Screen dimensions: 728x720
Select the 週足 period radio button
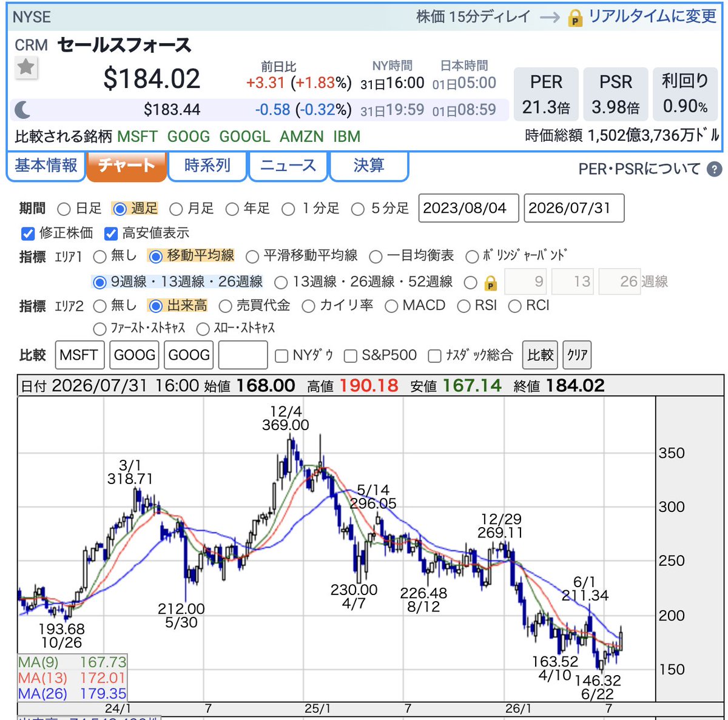[x=120, y=209]
